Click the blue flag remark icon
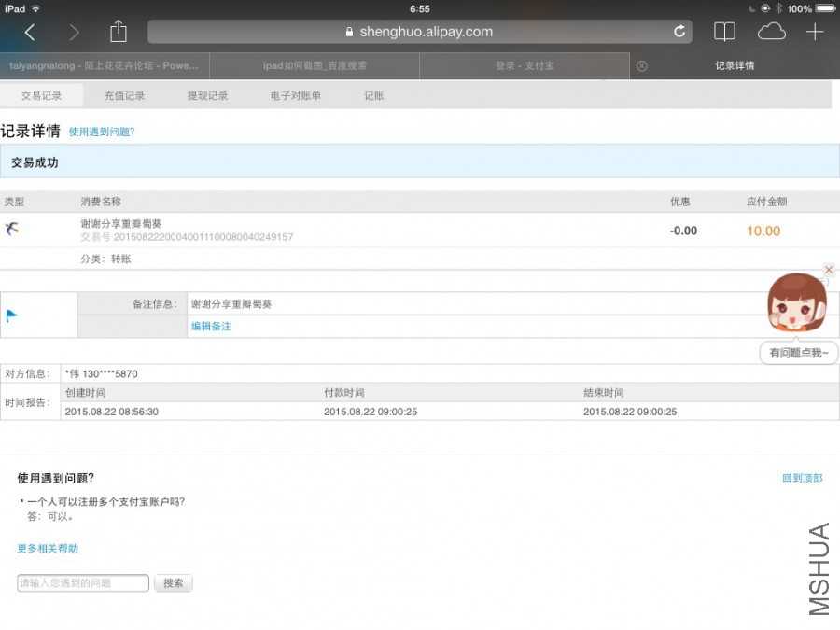 [x=12, y=315]
